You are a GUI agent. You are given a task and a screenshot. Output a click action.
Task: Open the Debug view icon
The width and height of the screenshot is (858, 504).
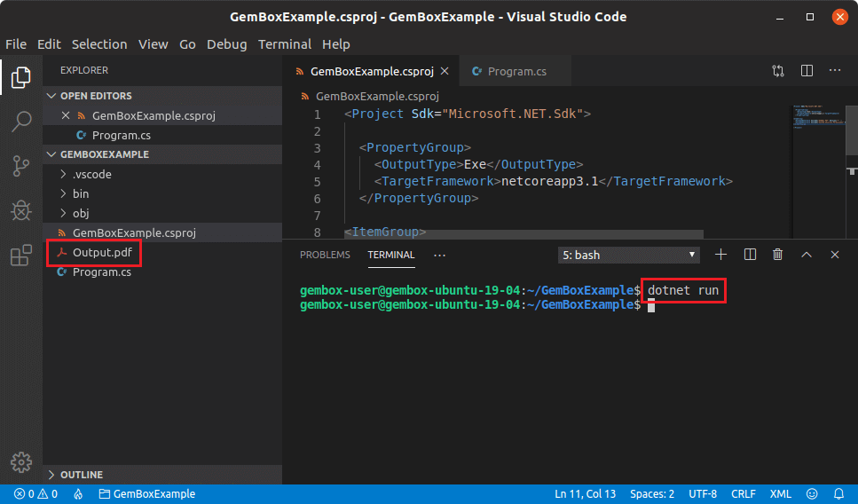[20, 211]
